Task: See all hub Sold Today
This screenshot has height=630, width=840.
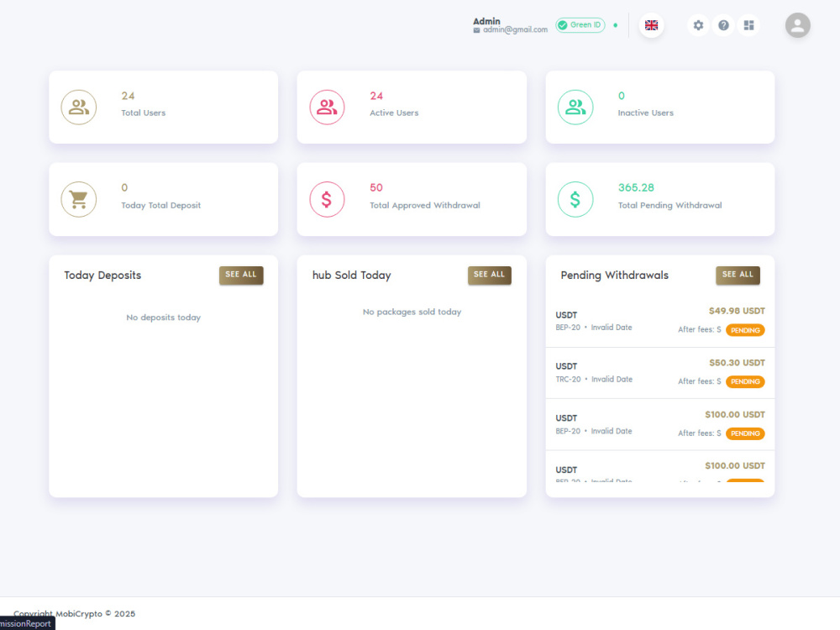Action: (489, 275)
